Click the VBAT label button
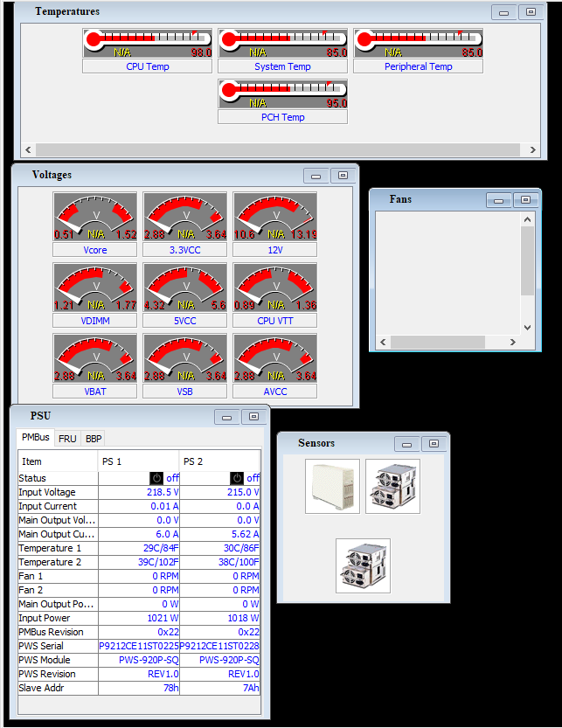The image size is (562, 728). click(x=95, y=392)
